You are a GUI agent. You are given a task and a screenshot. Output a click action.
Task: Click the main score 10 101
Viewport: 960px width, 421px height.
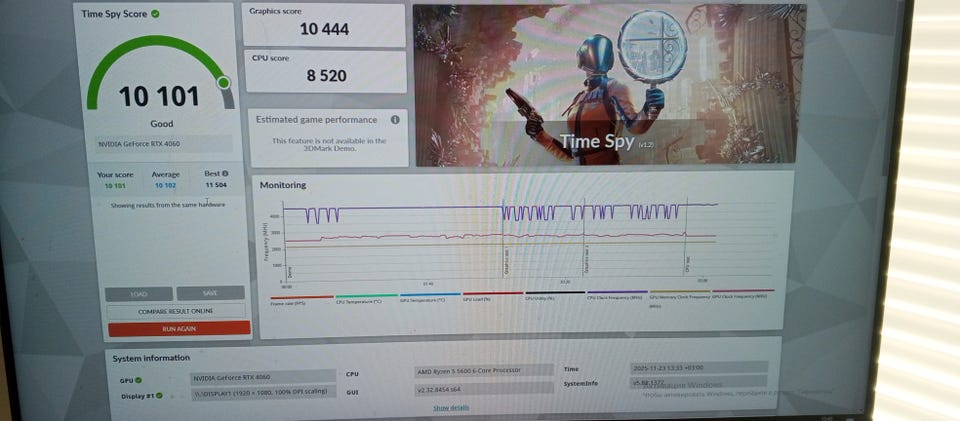click(x=159, y=97)
